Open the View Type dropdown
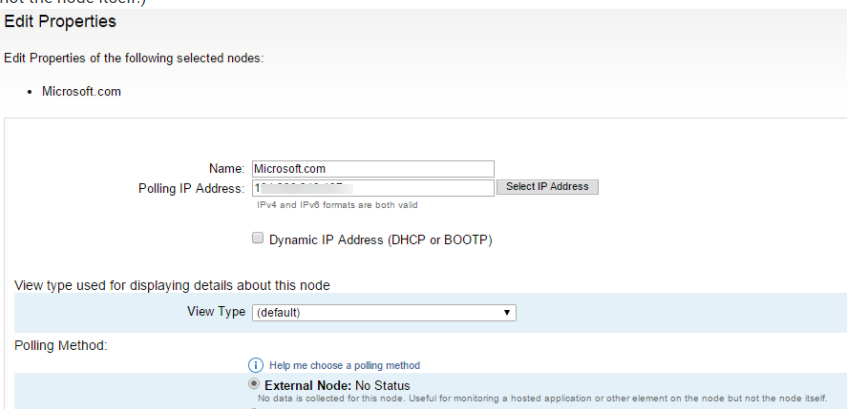The image size is (858, 418). tap(384, 312)
